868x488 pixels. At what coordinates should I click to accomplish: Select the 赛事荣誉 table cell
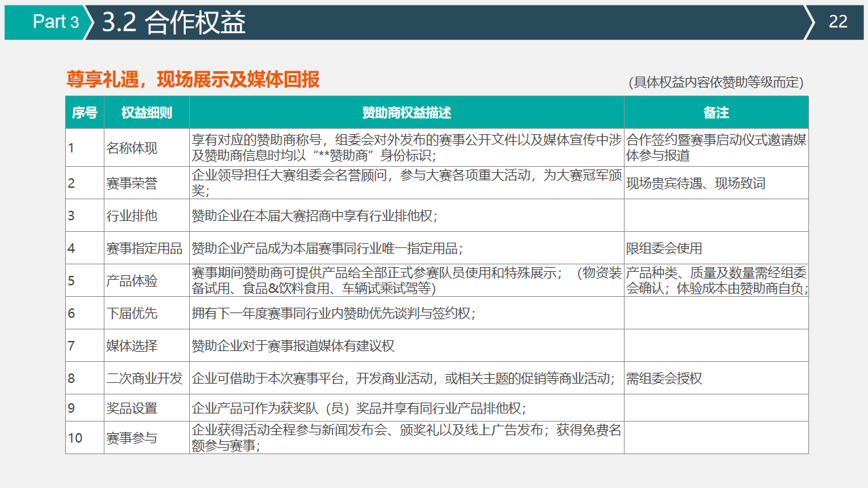(132, 183)
